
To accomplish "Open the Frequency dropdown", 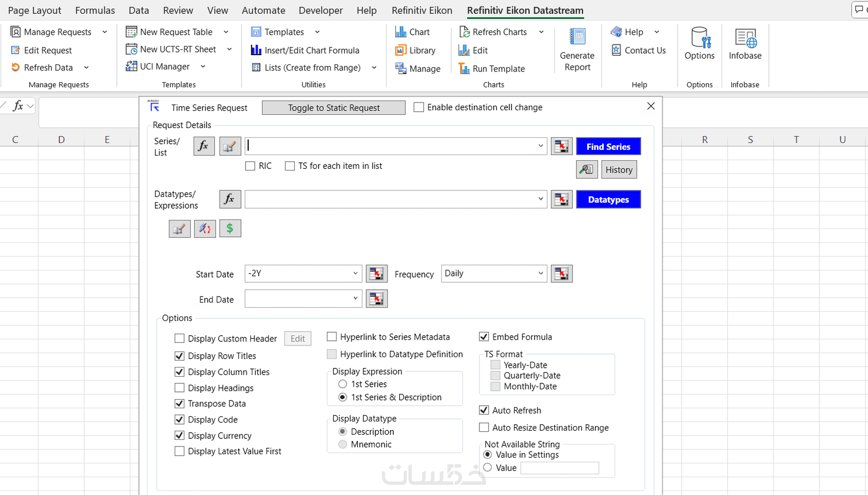I will pos(541,274).
